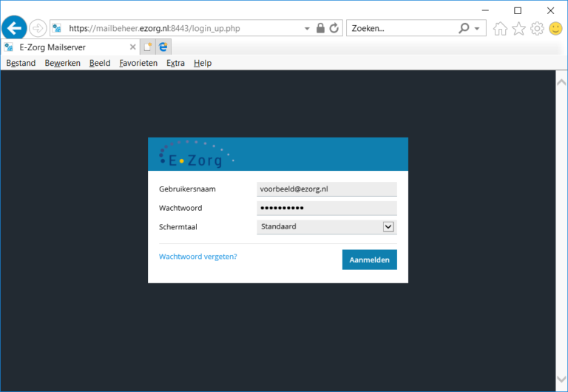Click the Forward navigation arrow

point(37,28)
